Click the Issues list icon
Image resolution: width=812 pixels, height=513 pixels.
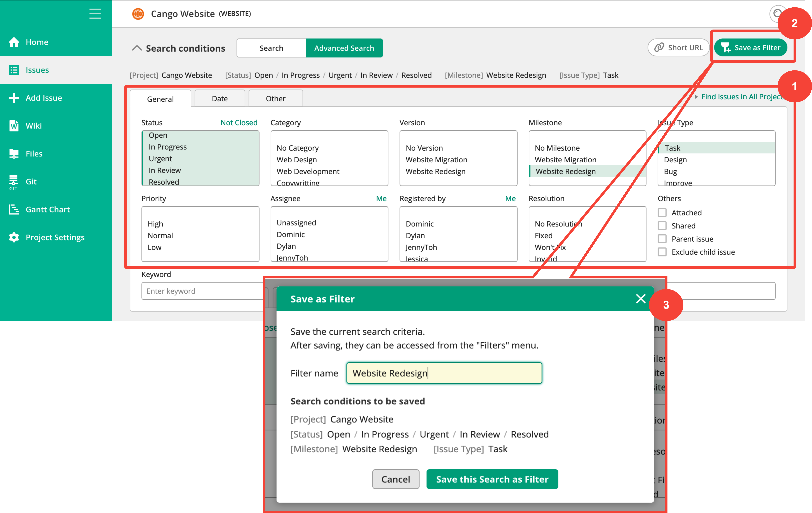tap(14, 70)
